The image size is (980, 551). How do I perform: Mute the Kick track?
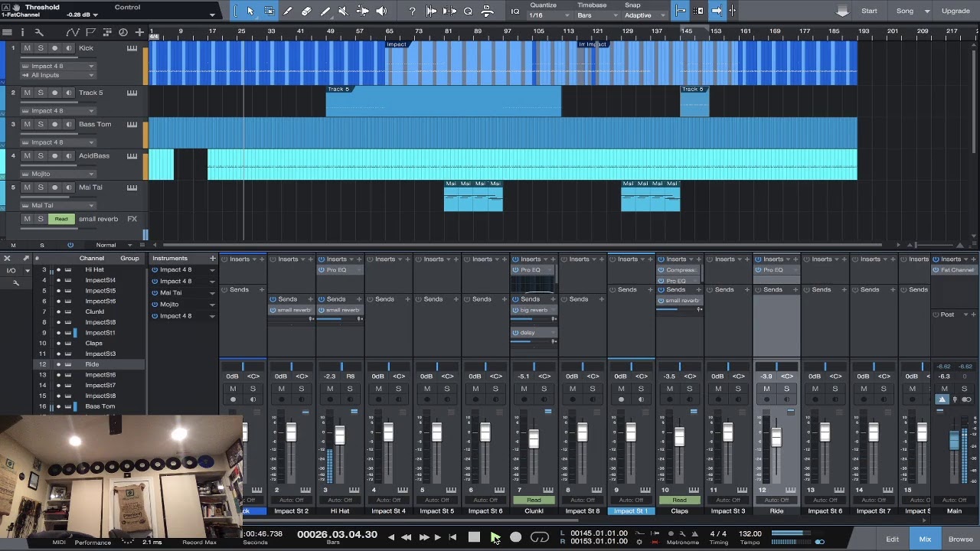click(27, 48)
